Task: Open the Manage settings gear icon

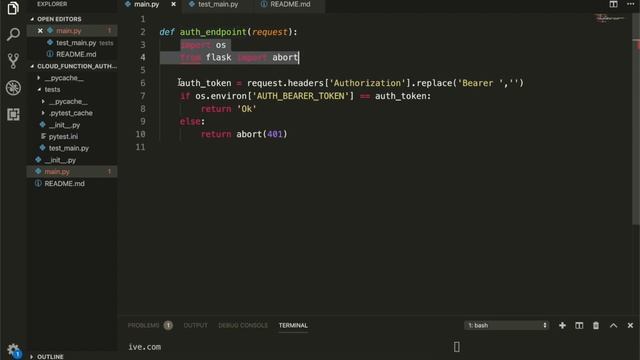Action: 13,350
